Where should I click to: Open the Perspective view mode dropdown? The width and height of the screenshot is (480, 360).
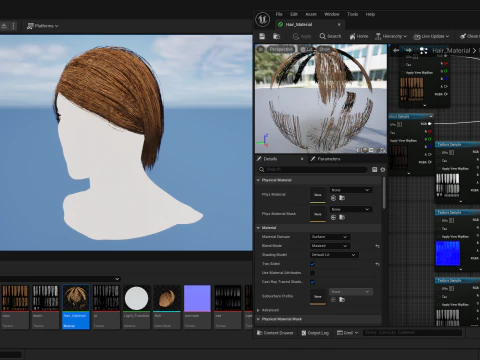point(281,49)
